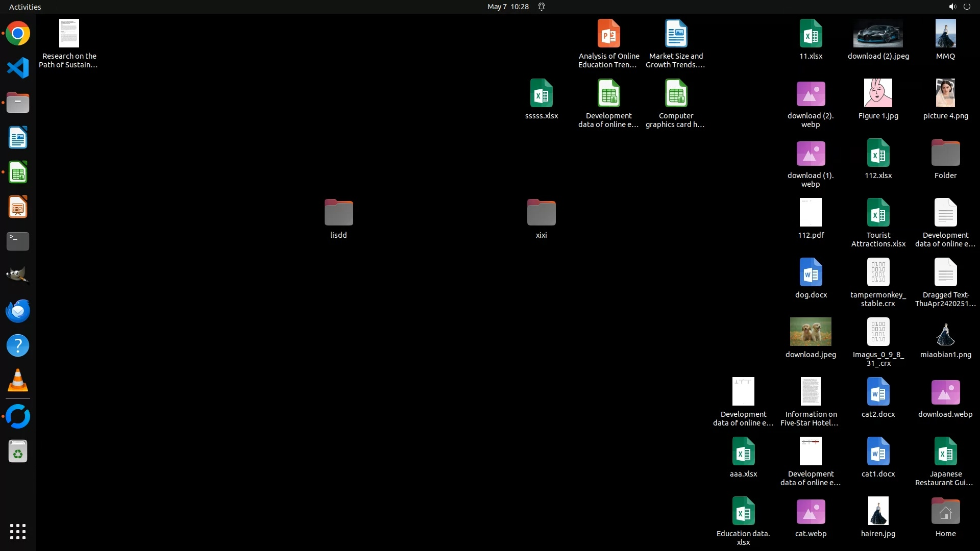Screen dimensions: 980x551
Task: Launch Visual Studio Code from dock
Action: tap(18, 68)
